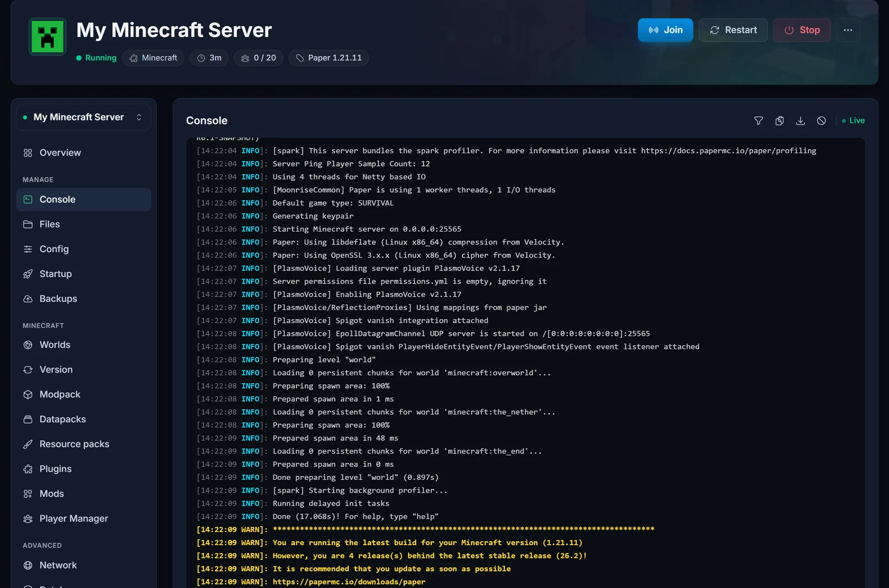Copy console output to clipboard

[780, 120]
